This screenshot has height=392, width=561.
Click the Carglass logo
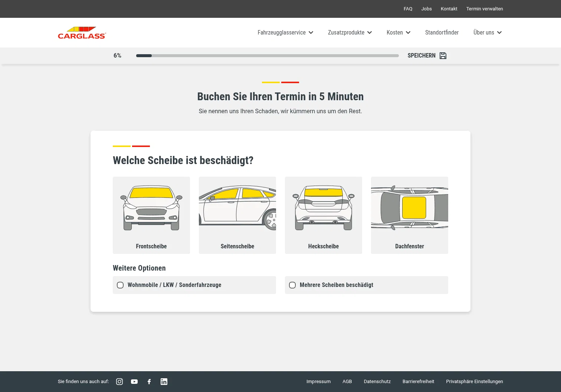[x=82, y=33]
